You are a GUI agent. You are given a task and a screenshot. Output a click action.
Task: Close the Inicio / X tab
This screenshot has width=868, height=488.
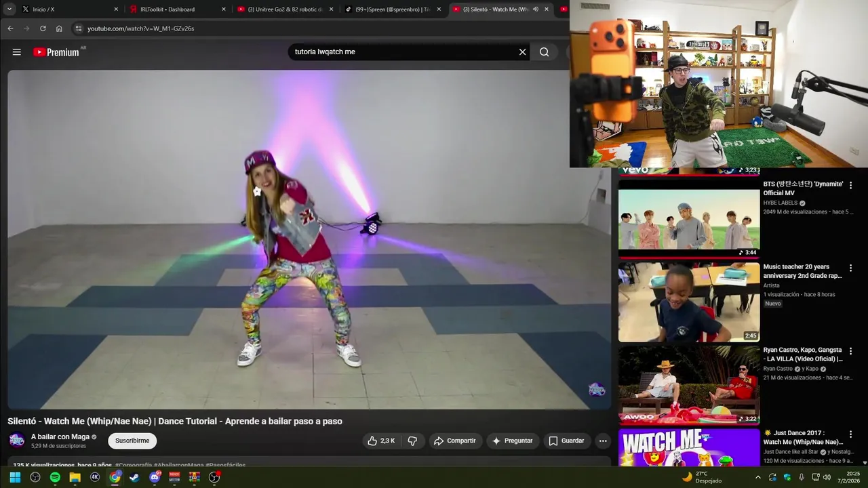pyautogui.click(x=116, y=9)
